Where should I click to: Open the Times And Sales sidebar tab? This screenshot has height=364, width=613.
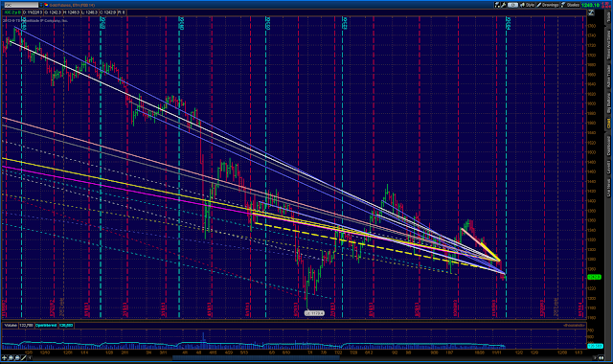click(608, 44)
